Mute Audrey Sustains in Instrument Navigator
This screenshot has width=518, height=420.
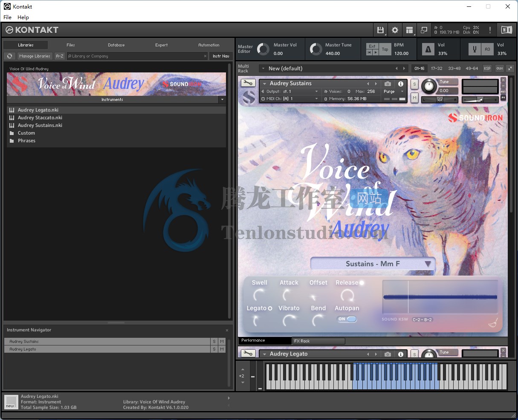[222, 342]
